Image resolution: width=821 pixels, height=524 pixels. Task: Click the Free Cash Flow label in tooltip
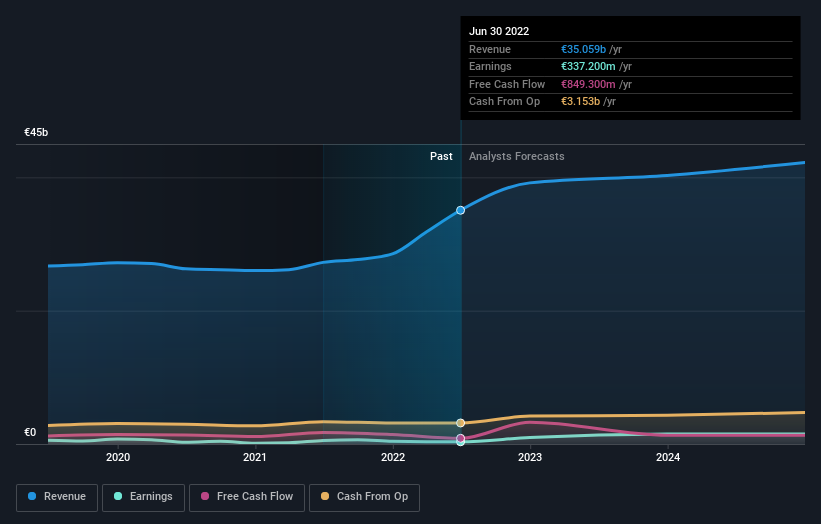[507, 84]
